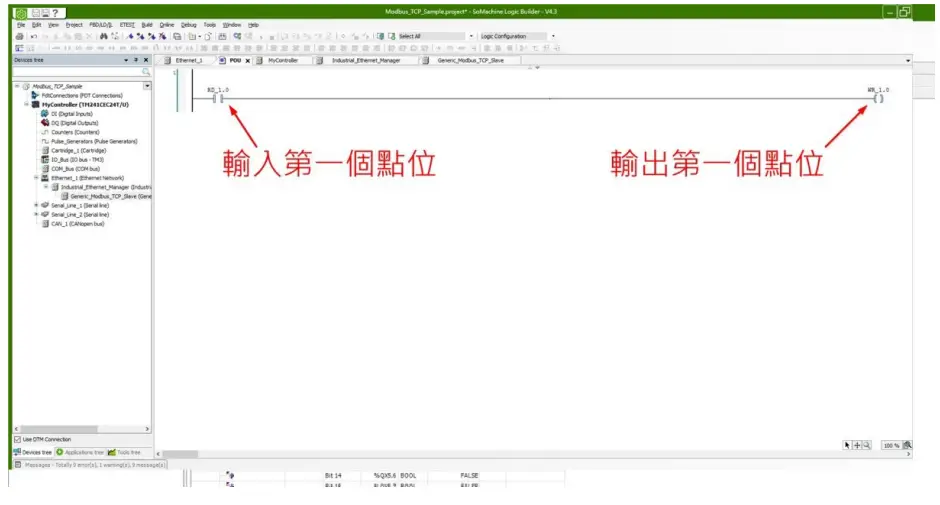Select Pulse_Generators tree item
Screen dimensions: 940x505
point(94,141)
